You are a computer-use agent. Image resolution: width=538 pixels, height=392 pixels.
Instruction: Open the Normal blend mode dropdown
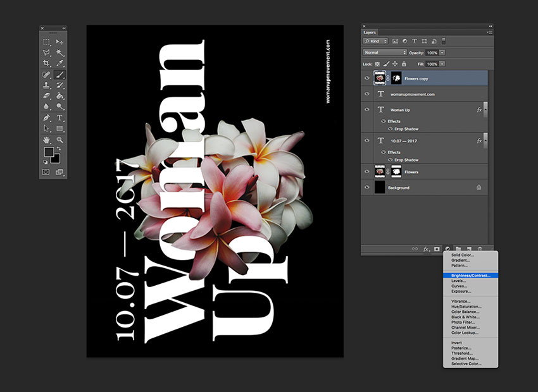(385, 52)
